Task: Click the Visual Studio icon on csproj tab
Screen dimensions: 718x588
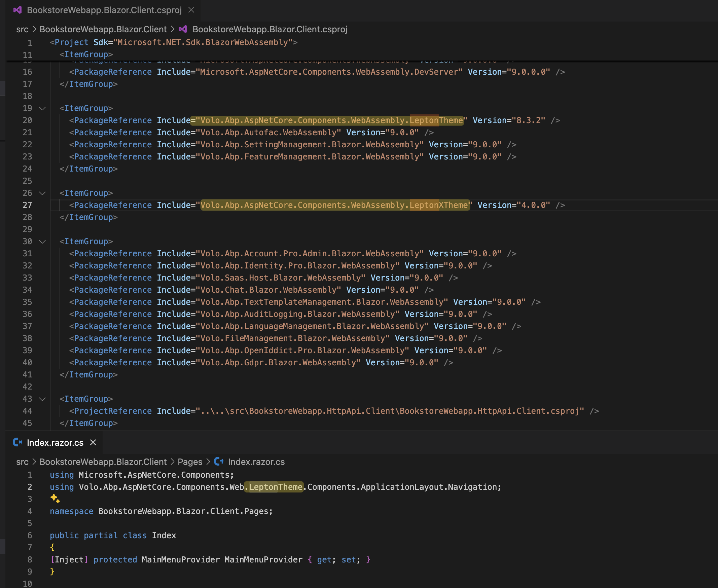Action: click(x=17, y=10)
